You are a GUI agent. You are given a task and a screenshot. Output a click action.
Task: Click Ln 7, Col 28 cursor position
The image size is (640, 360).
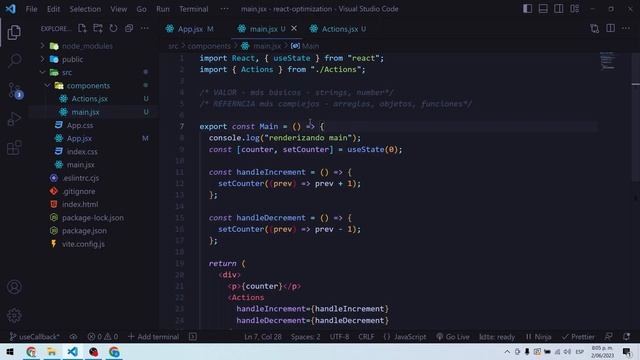pos(263,337)
